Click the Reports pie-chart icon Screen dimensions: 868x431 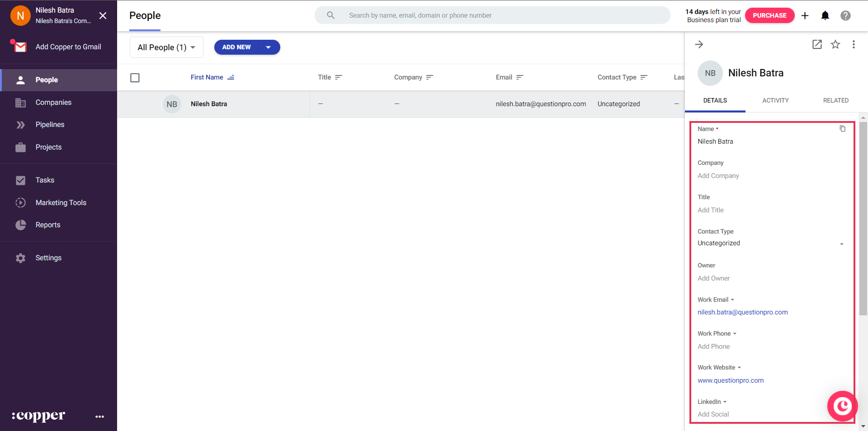tap(21, 225)
